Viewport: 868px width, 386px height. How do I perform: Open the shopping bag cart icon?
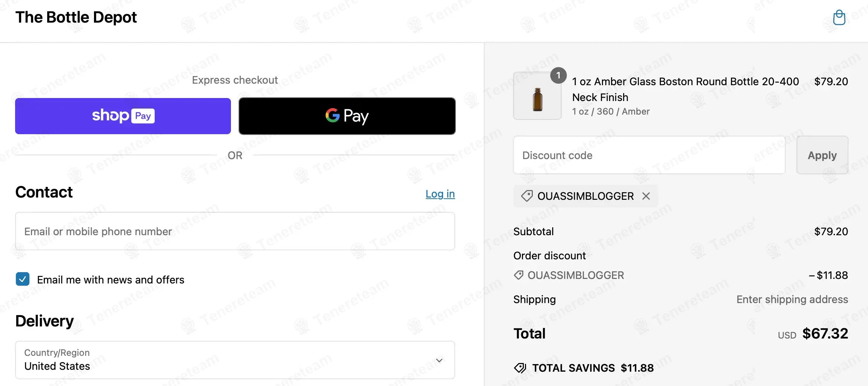pos(839,17)
